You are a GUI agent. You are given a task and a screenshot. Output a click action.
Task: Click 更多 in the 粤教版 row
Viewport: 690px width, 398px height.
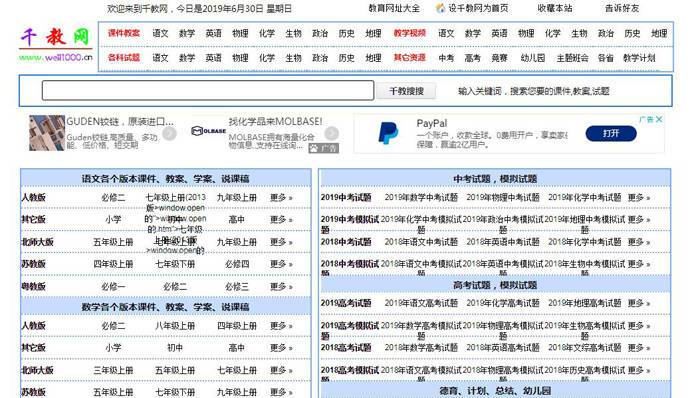(281, 287)
